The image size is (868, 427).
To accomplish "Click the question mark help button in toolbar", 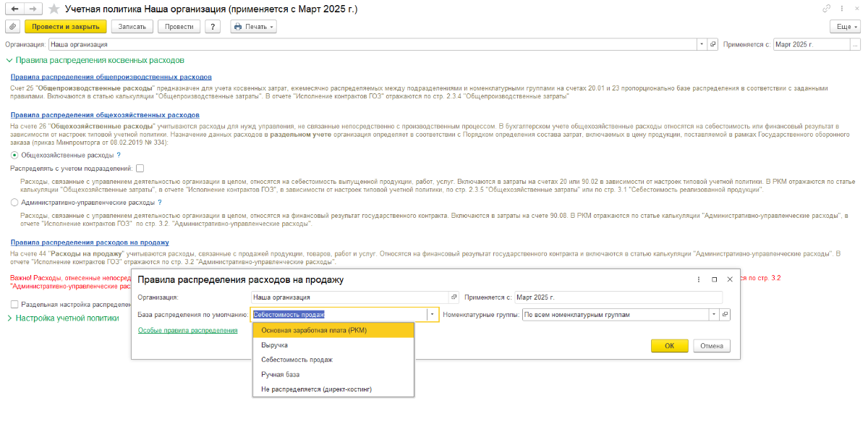I will [x=212, y=27].
